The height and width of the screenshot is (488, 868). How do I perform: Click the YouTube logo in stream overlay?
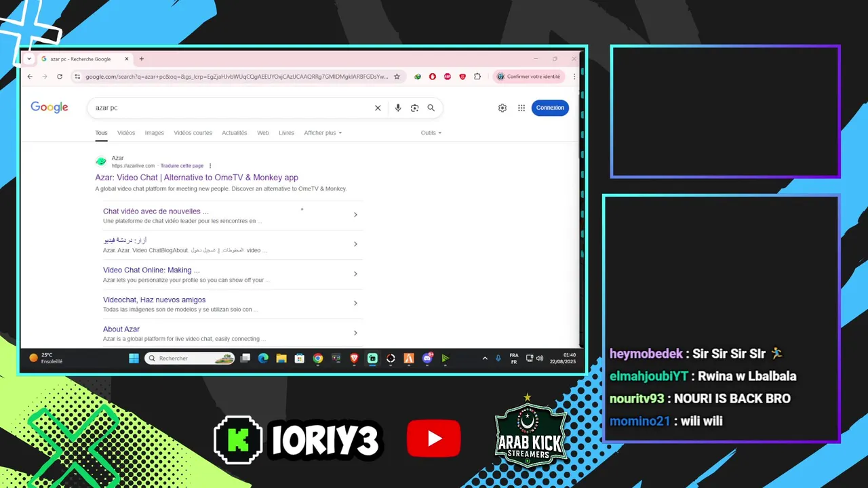coord(434,439)
